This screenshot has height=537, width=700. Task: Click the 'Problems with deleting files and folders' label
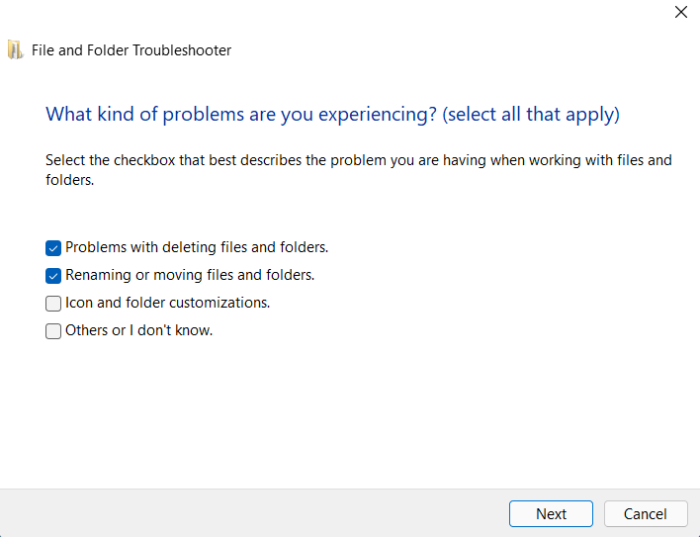(197, 247)
